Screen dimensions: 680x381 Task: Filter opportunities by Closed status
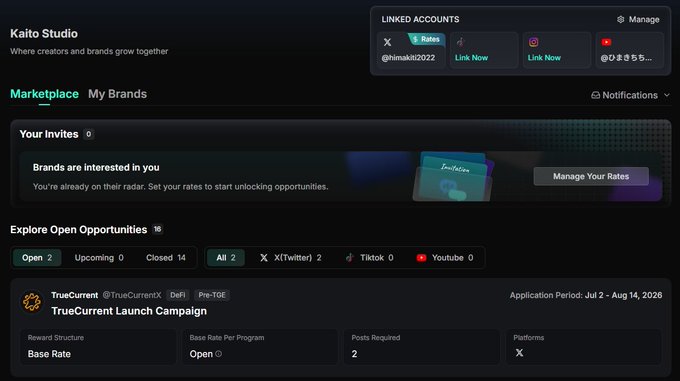166,257
